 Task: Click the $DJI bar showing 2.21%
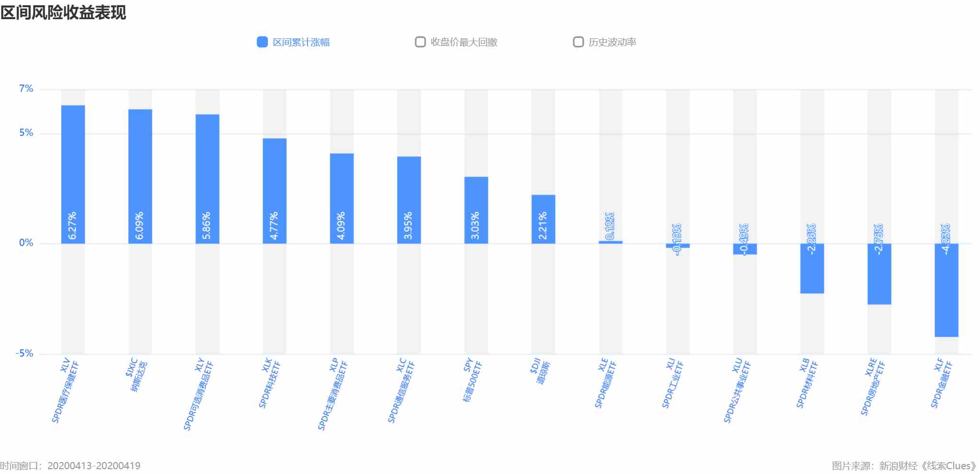(x=544, y=219)
